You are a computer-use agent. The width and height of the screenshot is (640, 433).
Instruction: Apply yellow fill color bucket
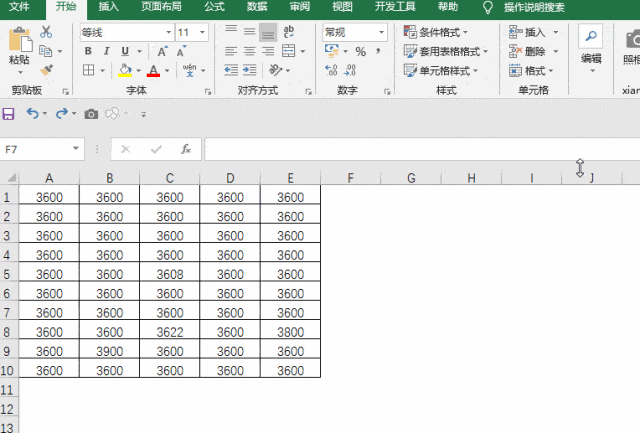coord(125,70)
